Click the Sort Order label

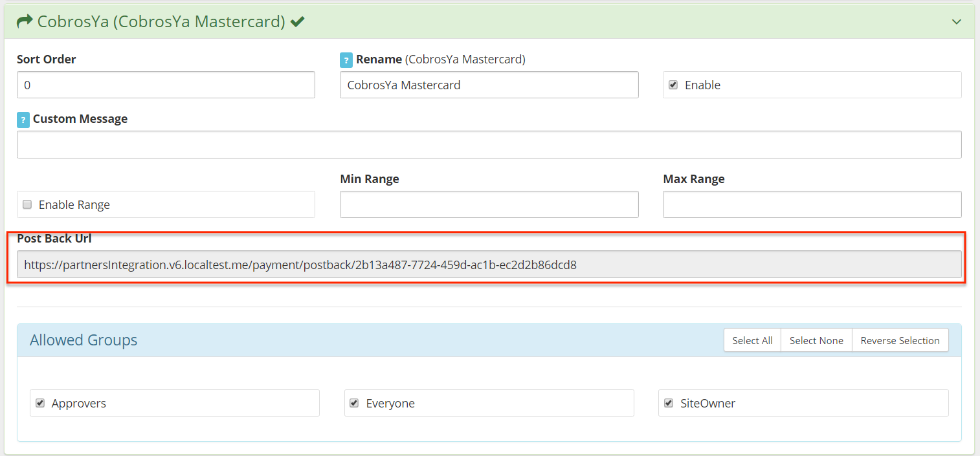[x=47, y=60]
